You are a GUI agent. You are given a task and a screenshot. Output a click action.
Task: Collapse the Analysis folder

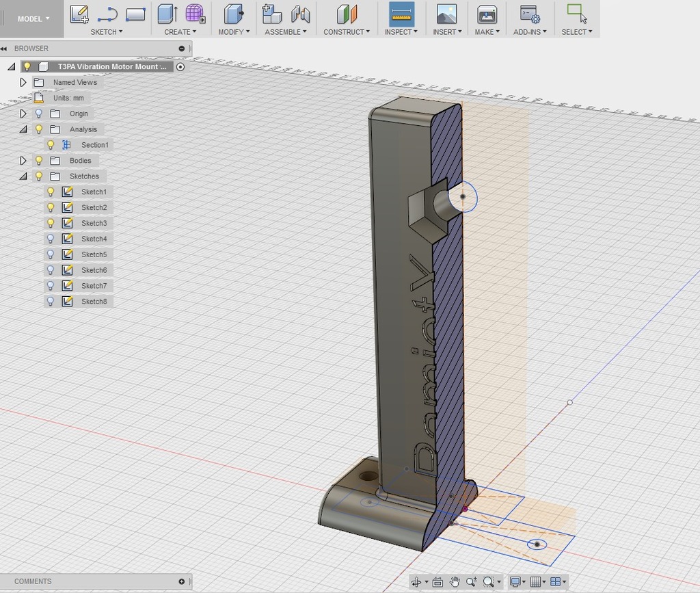[23, 129]
